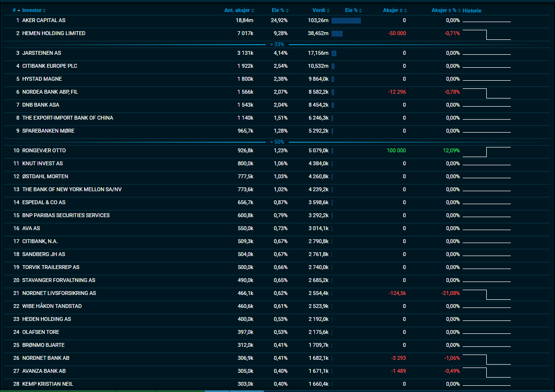Screen dimensions: 555x392
Task: Click THE BANK OF NEW YORK MELLON SA/NV
Action: click(72, 190)
